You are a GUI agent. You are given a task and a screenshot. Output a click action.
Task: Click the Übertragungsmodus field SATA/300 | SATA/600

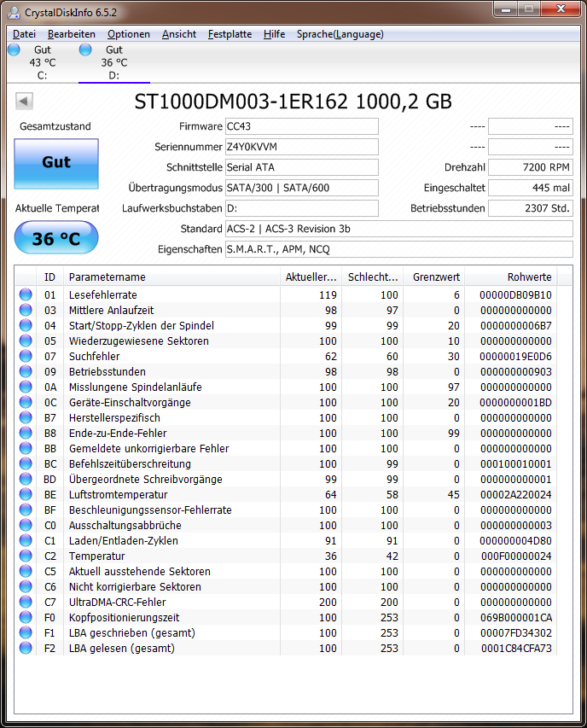click(x=302, y=188)
